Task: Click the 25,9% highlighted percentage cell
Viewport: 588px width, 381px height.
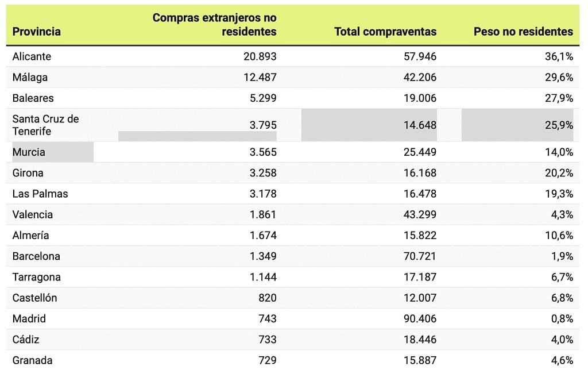Action: (559, 125)
